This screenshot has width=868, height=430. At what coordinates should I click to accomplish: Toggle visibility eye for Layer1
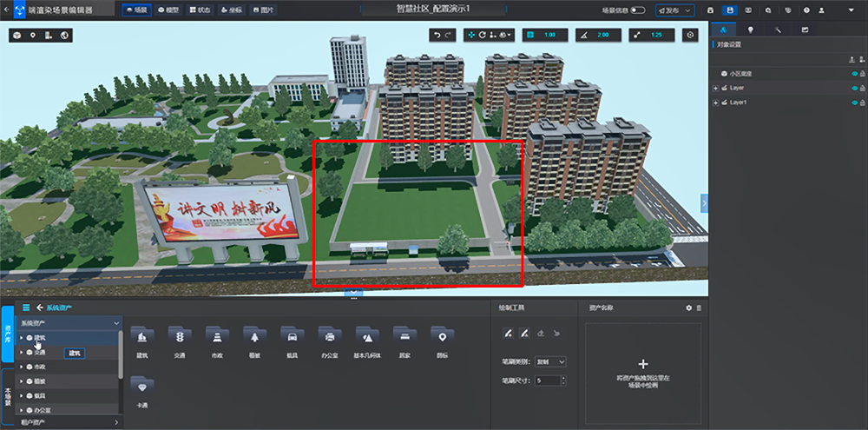(x=854, y=103)
